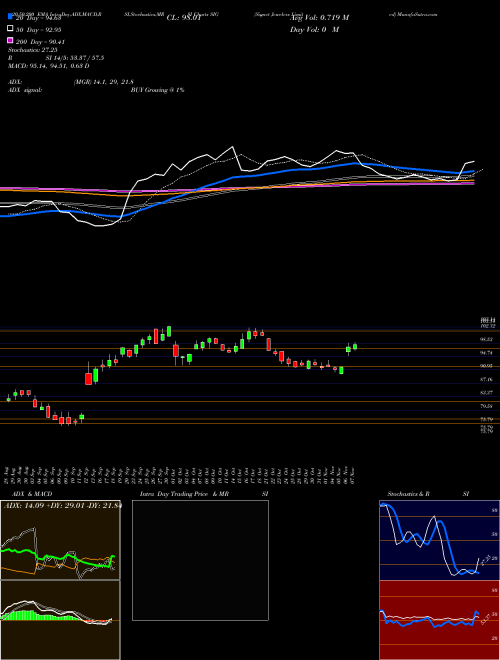500x660 pixels.
Task: Open the blue Stochastics chart panel
Action: 439,540
